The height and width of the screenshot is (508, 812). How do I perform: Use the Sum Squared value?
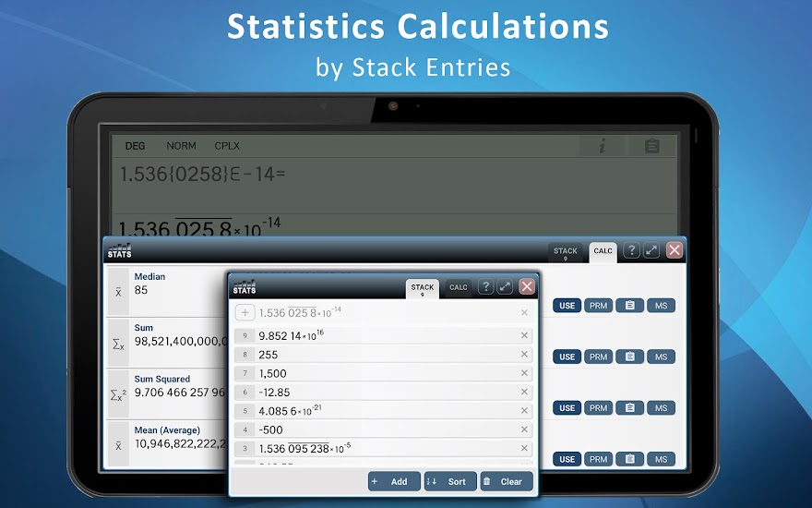[567, 408]
